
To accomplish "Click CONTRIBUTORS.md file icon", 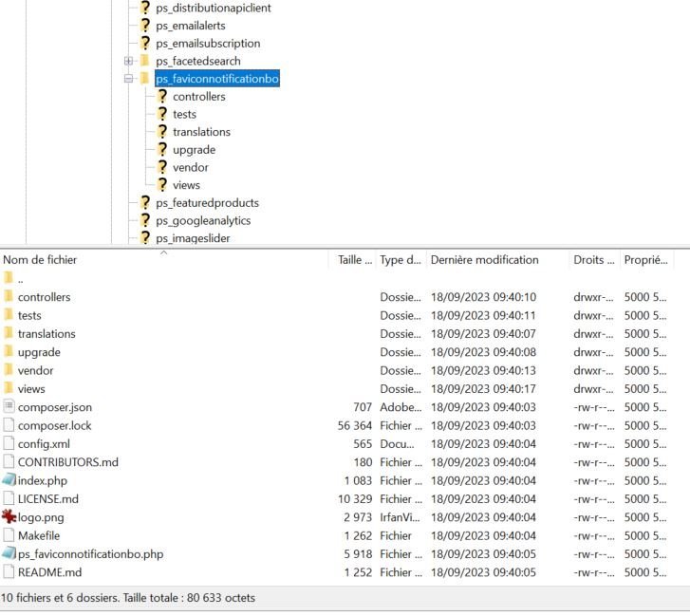I will click(x=9, y=461).
